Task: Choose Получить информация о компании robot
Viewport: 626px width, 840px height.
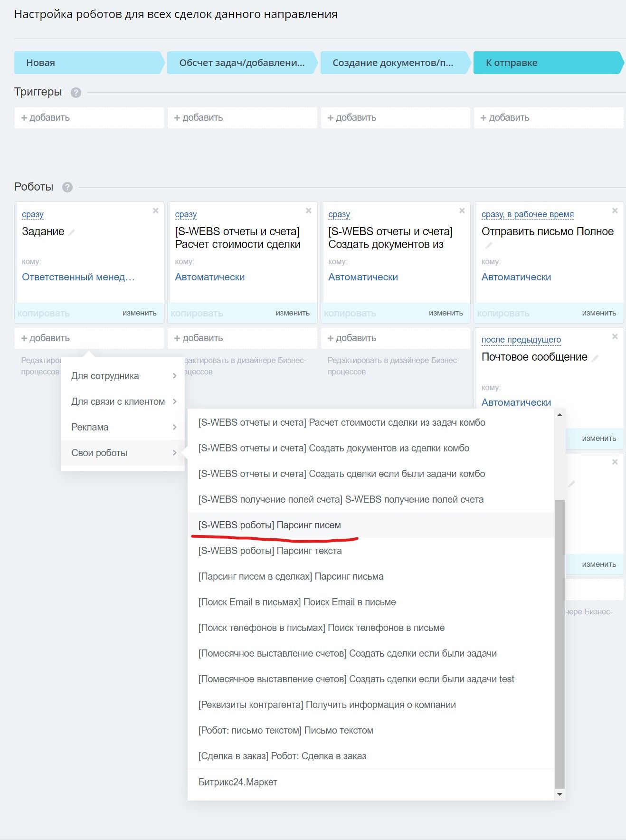Action: point(371,705)
